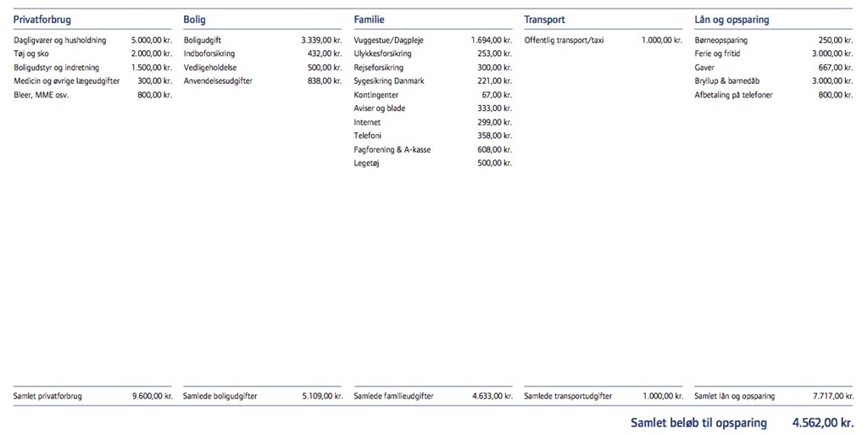Select the Gaver row label

704,68
